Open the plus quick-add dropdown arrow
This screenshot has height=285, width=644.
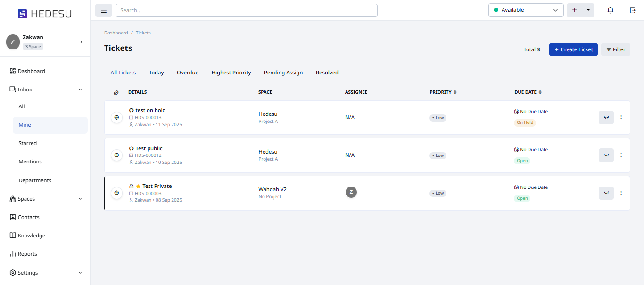click(588, 10)
